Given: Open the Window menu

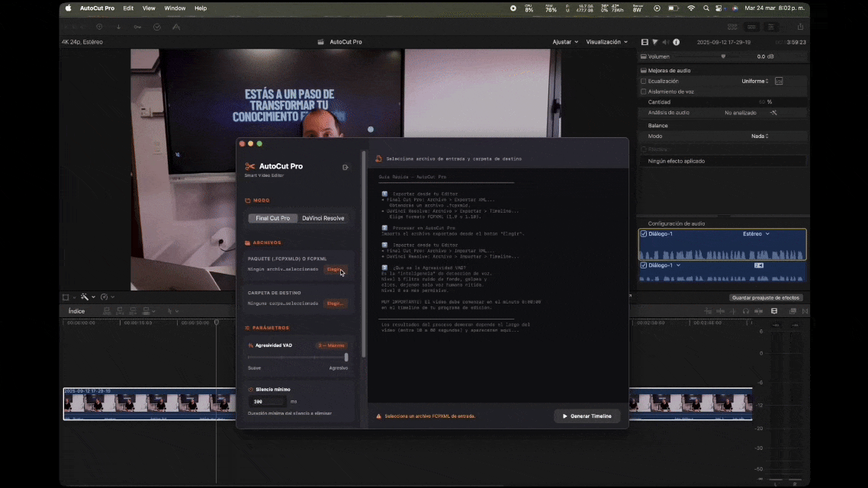Looking at the screenshot, I should coord(175,8).
